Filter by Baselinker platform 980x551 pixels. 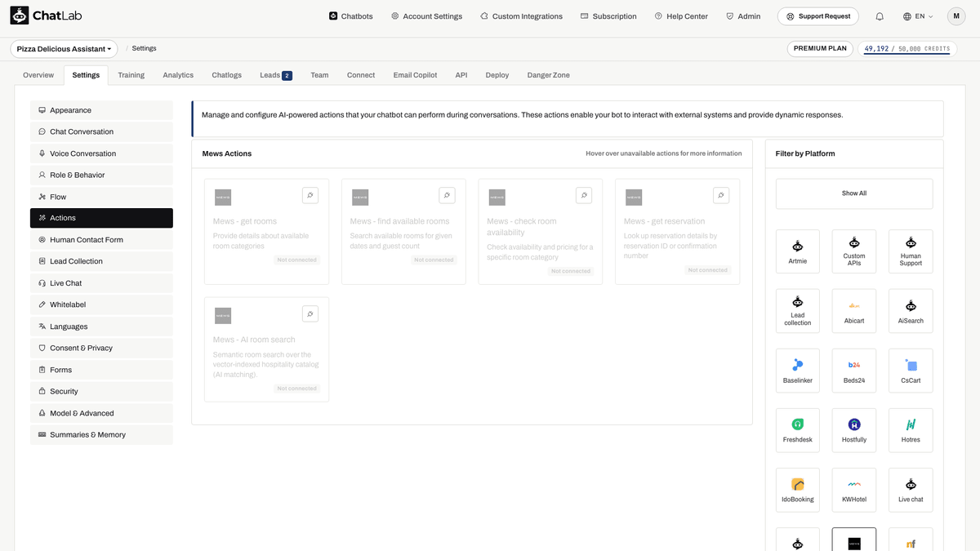[798, 371]
